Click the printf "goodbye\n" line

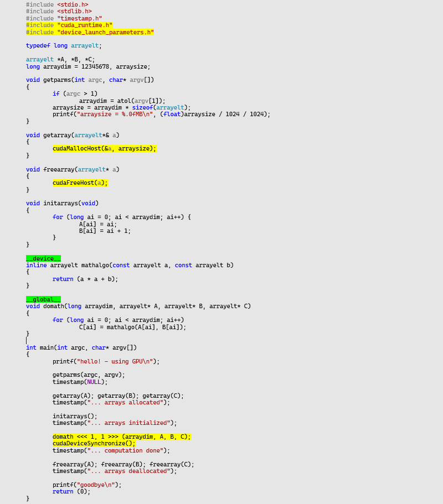coord(87,485)
